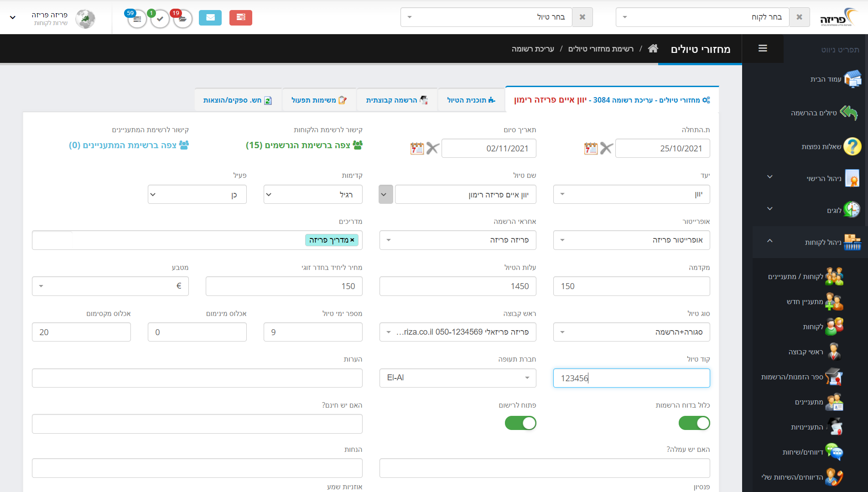Clear the start date with X icon
The width and height of the screenshot is (868, 492).
point(606,148)
